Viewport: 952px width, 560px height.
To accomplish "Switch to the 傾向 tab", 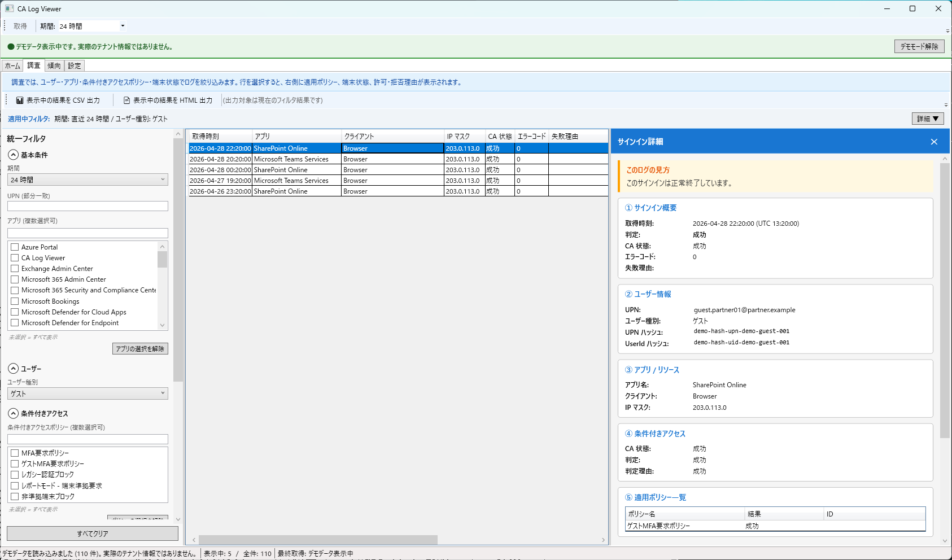I will 54,66.
